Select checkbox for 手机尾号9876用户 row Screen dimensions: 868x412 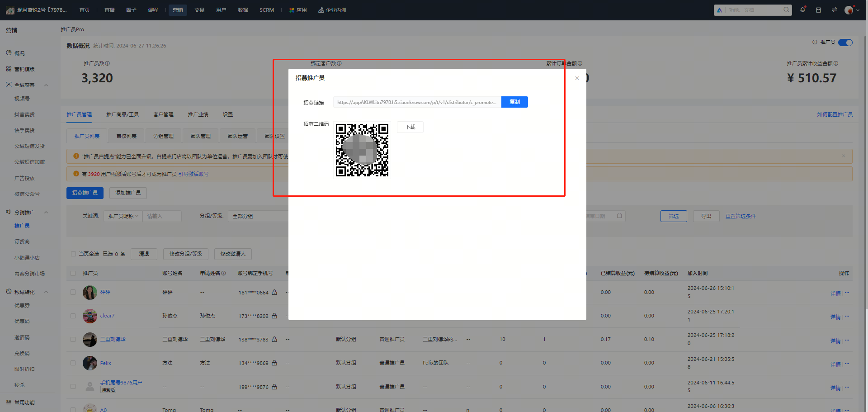(73, 387)
